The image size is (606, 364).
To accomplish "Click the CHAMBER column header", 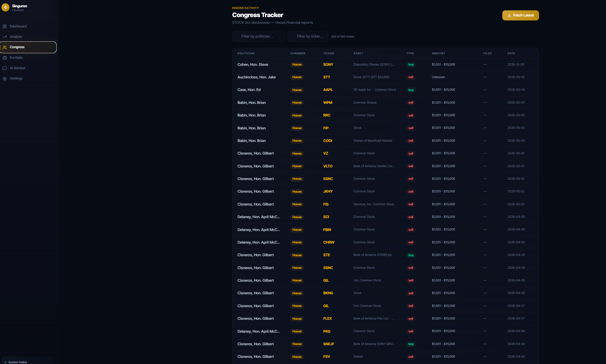I will tap(298, 53).
